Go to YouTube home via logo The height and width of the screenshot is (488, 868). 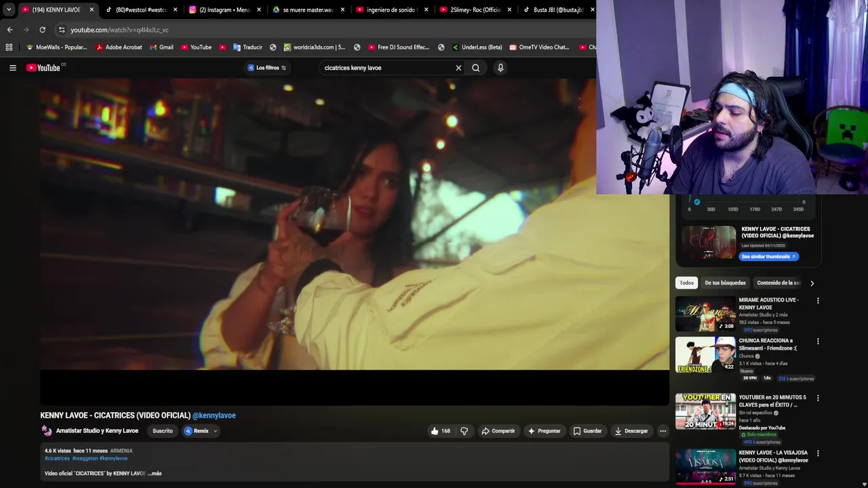click(x=43, y=68)
